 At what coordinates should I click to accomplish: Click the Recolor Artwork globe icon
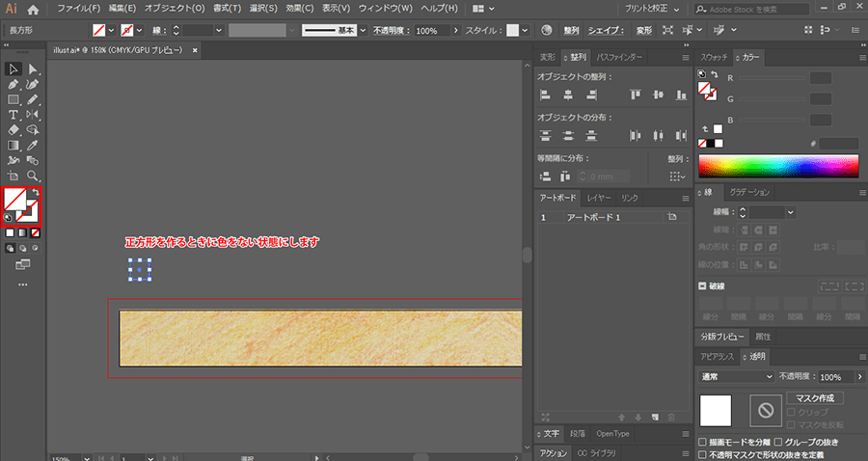547,31
